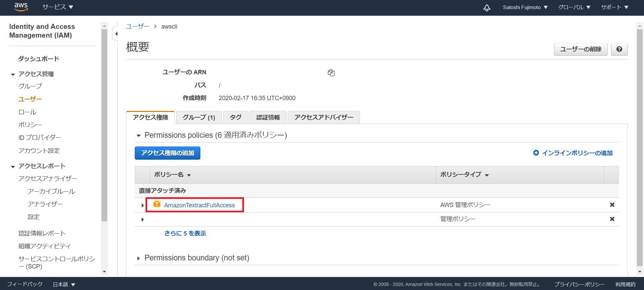Collapse the Permissions policies section
The width and height of the screenshot is (644, 290).
click(x=138, y=135)
